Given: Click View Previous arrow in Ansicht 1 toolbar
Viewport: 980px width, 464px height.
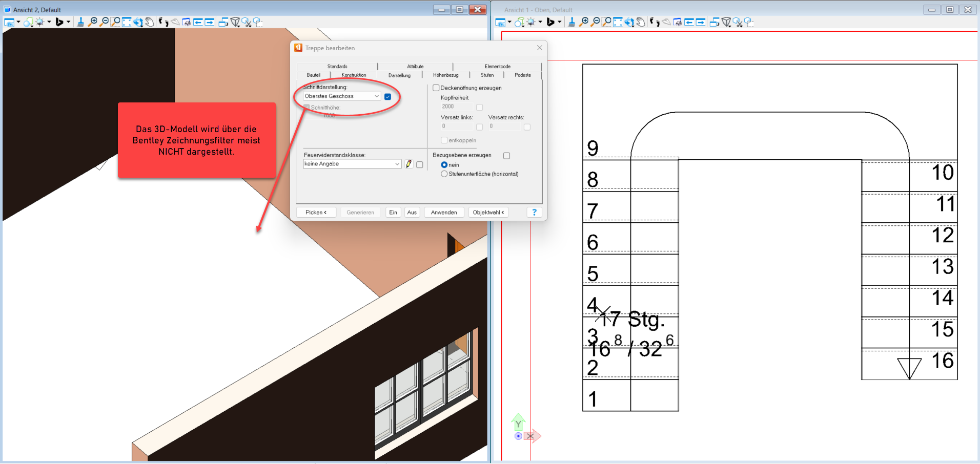Looking at the screenshot, I should click(689, 22).
